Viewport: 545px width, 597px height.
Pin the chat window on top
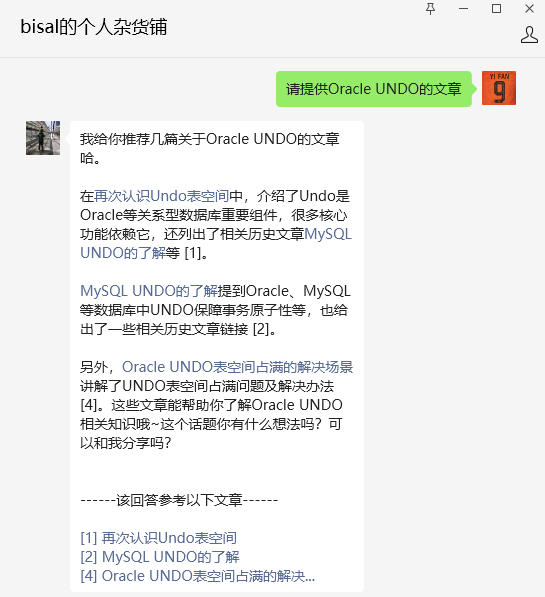[430, 9]
